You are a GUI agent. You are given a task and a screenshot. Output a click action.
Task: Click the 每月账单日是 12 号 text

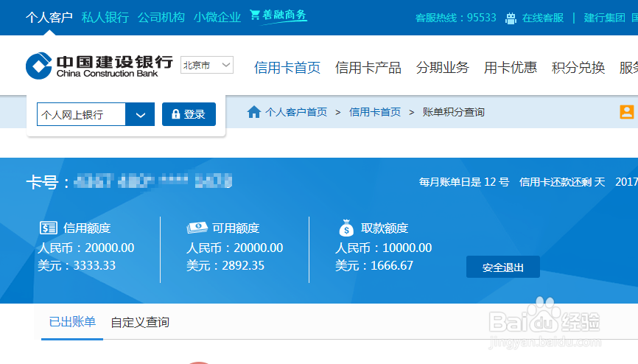pyautogui.click(x=464, y=182)
